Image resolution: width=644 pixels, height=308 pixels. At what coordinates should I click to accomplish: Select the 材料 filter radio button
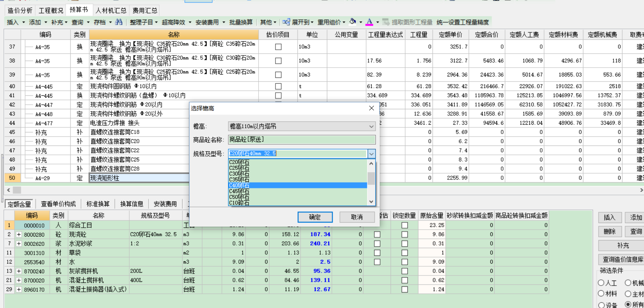click(601, 294)
